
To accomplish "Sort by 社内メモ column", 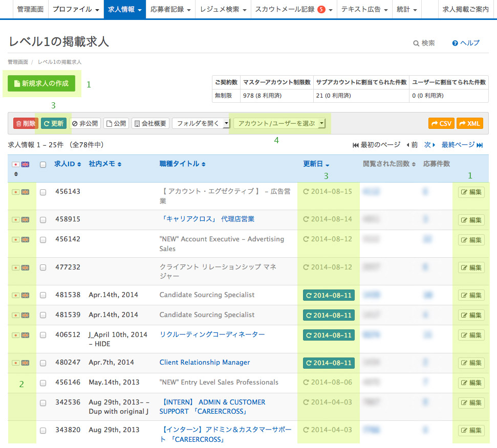I will [x=105, y=164].
